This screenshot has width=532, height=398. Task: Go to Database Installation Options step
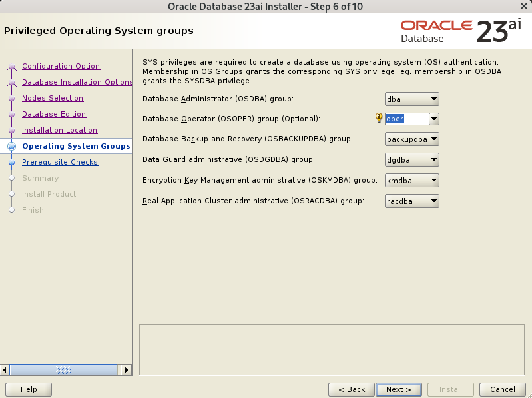[77, 82]
